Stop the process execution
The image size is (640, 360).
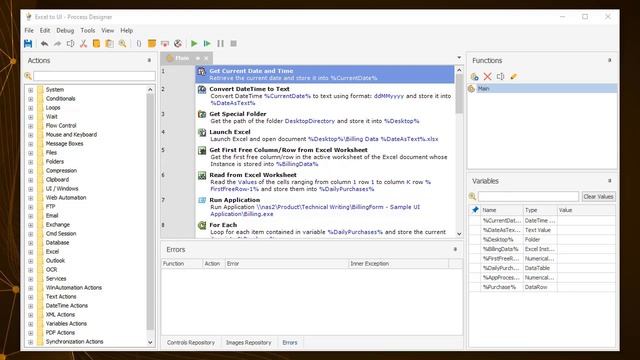[233, 44]
